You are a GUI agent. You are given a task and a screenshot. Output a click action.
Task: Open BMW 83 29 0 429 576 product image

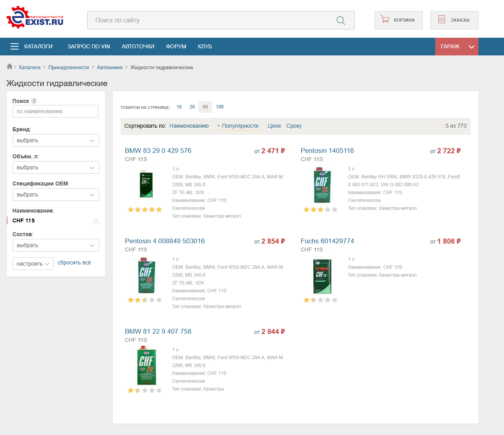coord(146,184)
